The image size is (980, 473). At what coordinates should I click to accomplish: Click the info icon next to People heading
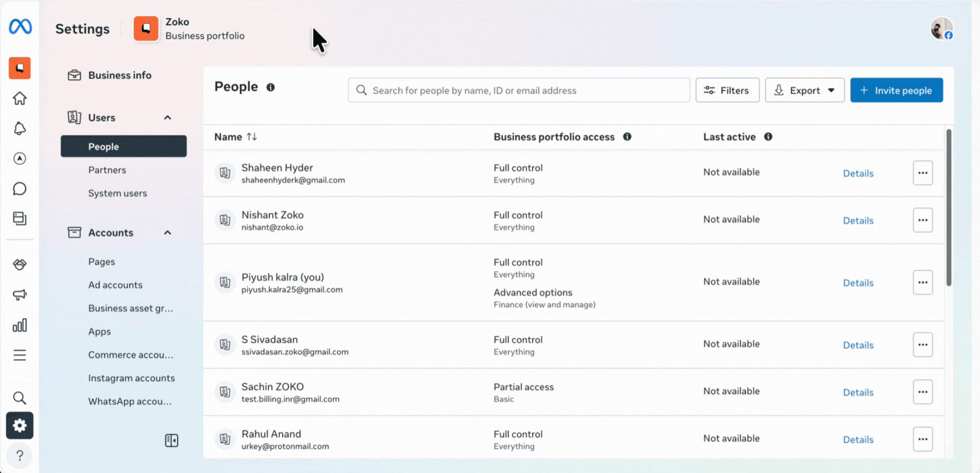click(271, 87)
